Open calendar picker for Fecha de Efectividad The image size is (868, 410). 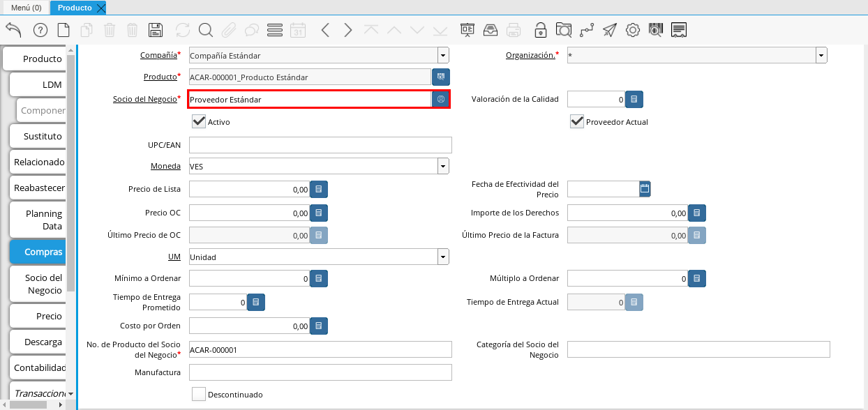point(645,188)
